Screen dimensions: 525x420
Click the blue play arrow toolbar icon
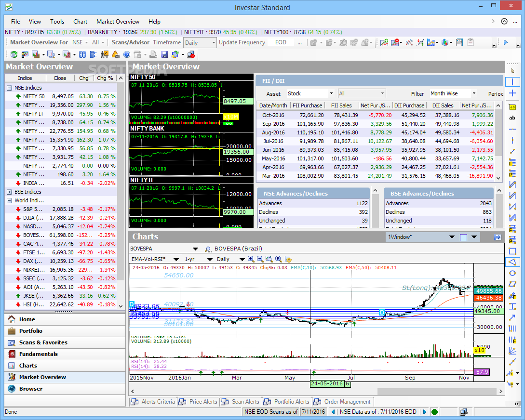(506, 42)
